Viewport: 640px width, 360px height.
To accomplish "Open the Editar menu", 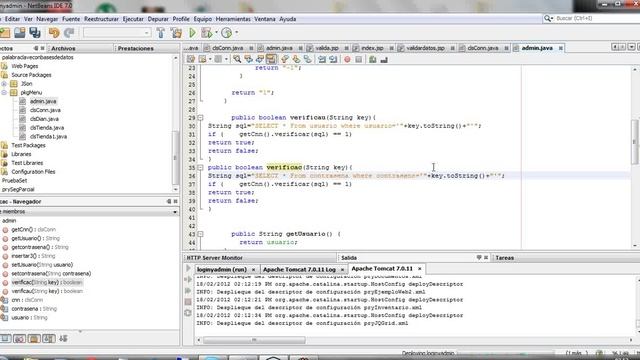I will (x=12, y=19).
